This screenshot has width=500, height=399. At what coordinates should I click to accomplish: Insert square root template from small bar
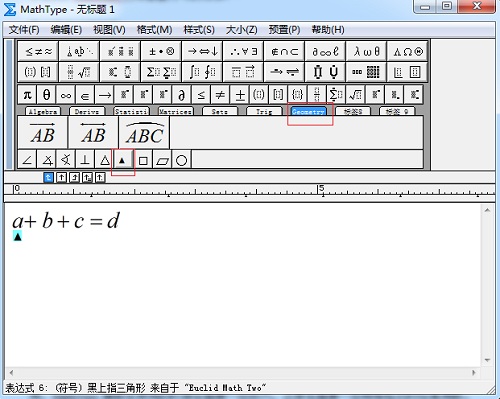click(x=355, y=95)
